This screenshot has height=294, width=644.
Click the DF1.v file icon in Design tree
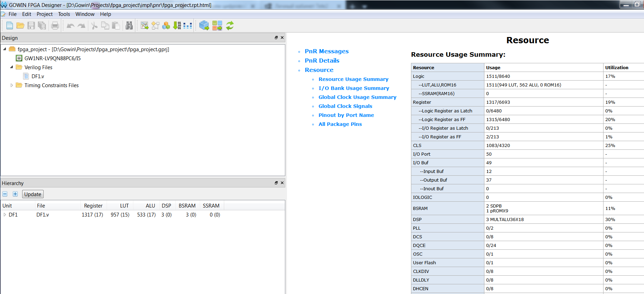click(26, 76)
